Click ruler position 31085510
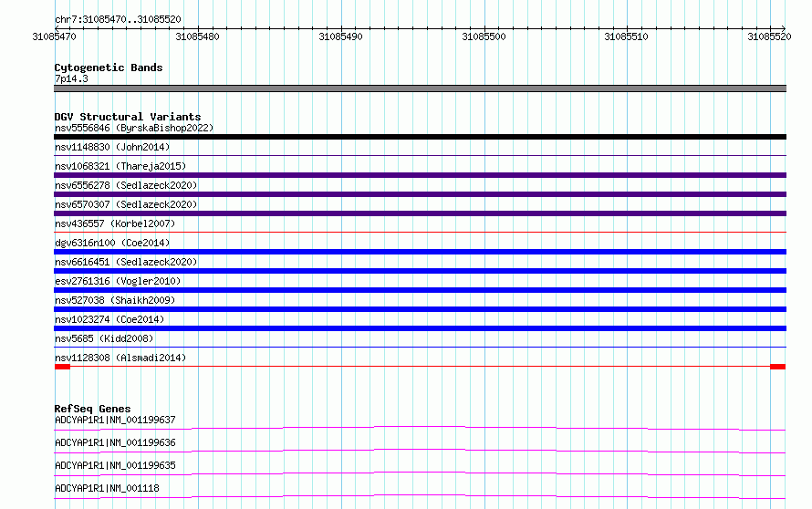This screenshot has height=509, width=812. pyautogui.click(x=627, y=36)
